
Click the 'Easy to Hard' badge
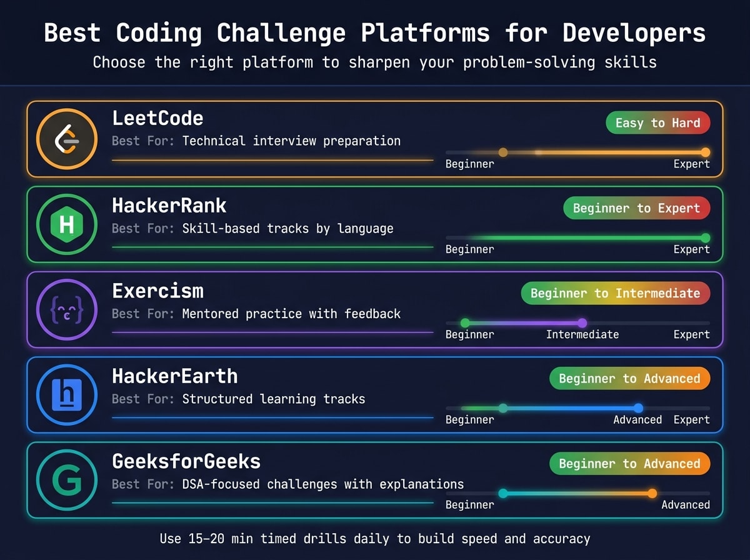658,123
